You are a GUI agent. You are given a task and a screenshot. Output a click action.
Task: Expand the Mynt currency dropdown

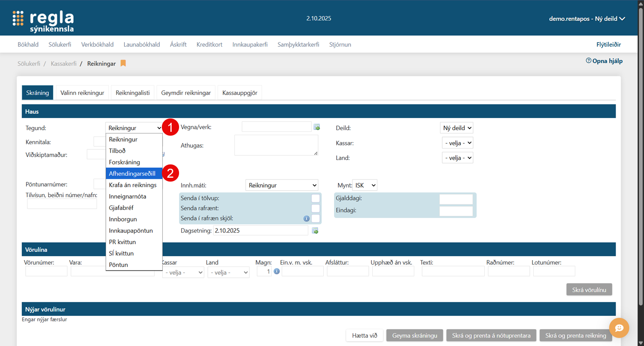pyautogui.click(x=365, y=185)
